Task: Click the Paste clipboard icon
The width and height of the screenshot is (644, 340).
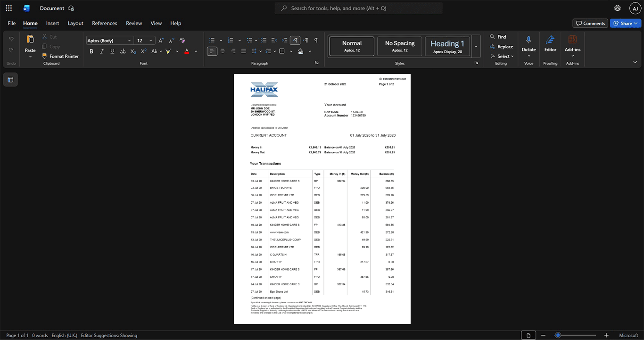Action: click(x=30, y=39)
